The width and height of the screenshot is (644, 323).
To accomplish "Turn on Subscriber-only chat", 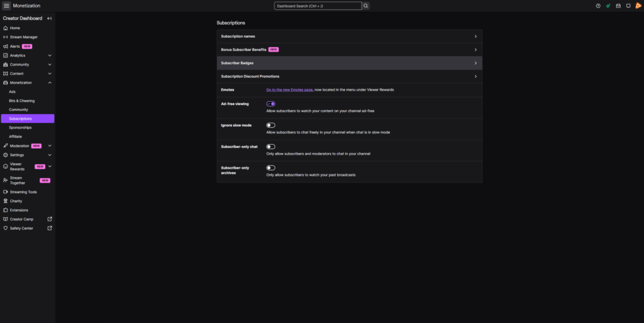I will [270, 147].
